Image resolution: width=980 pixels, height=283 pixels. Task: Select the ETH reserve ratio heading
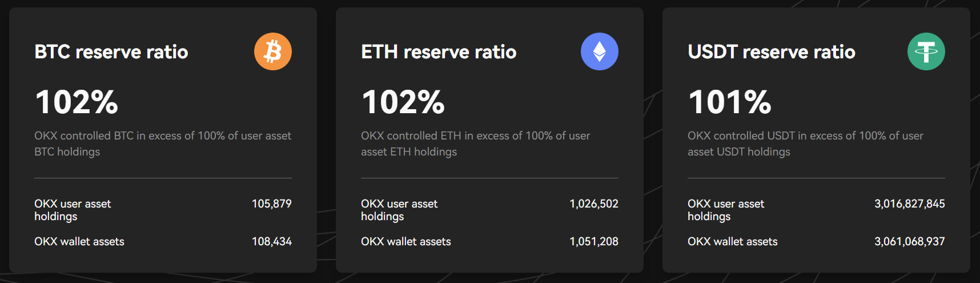(439, 52)
